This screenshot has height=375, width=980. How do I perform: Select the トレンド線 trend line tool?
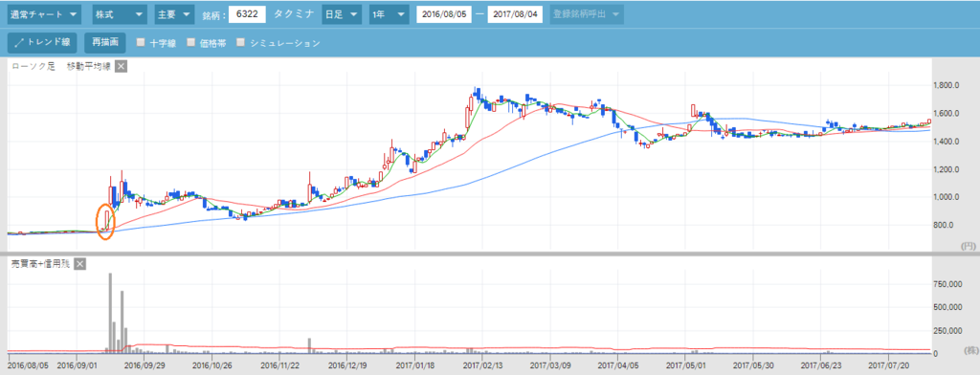(x=42, y=42)
